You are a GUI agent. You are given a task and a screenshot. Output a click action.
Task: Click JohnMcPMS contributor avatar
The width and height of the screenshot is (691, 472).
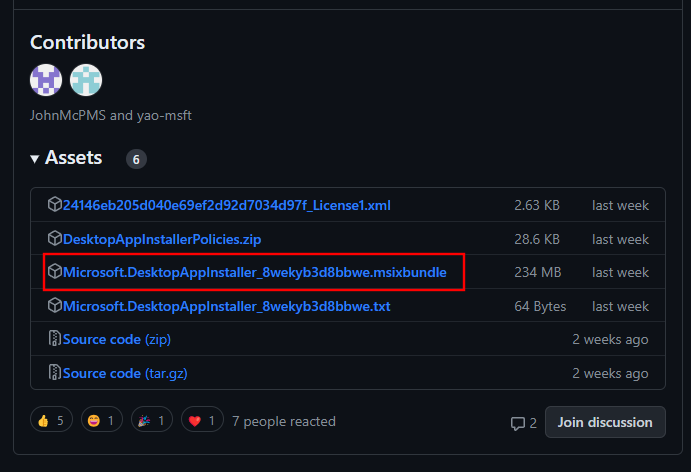tap(46, 79)
